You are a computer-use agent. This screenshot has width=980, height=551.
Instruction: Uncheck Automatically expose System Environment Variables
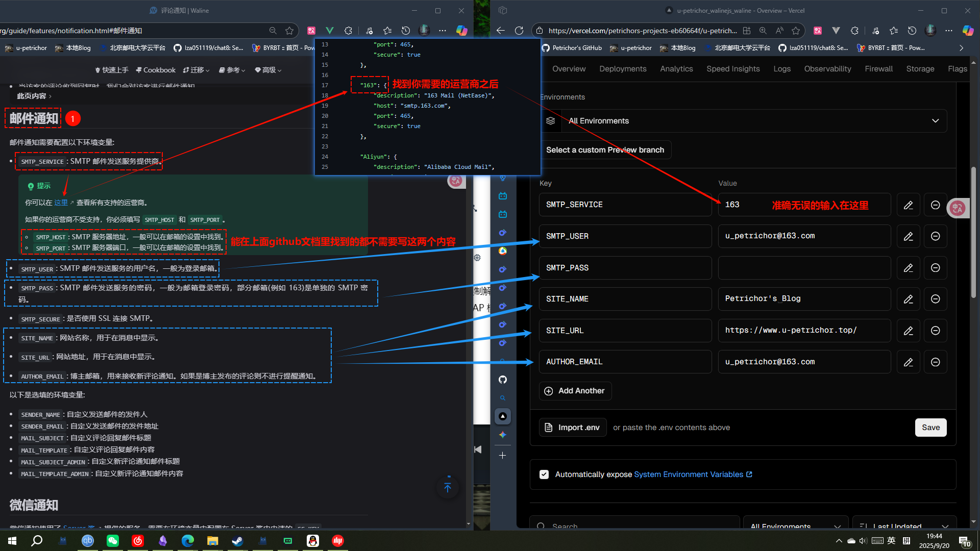(544, 474)
